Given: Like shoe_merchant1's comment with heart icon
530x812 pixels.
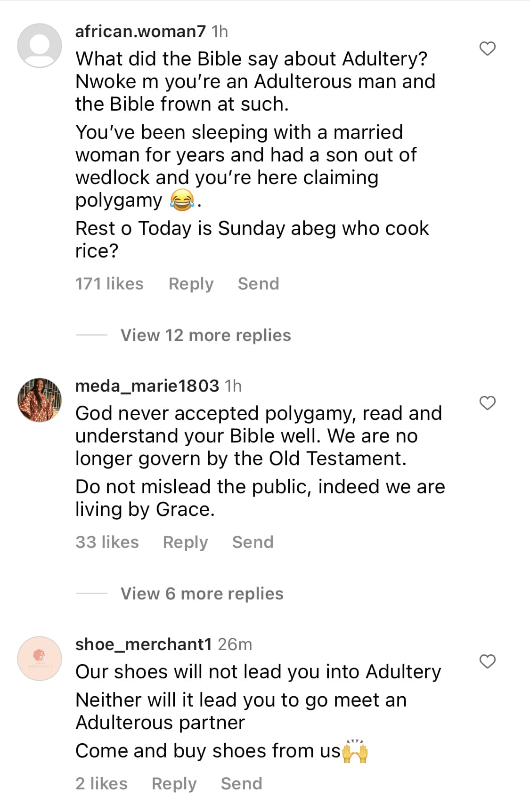Looking at the screenshot, I should 487,661.
